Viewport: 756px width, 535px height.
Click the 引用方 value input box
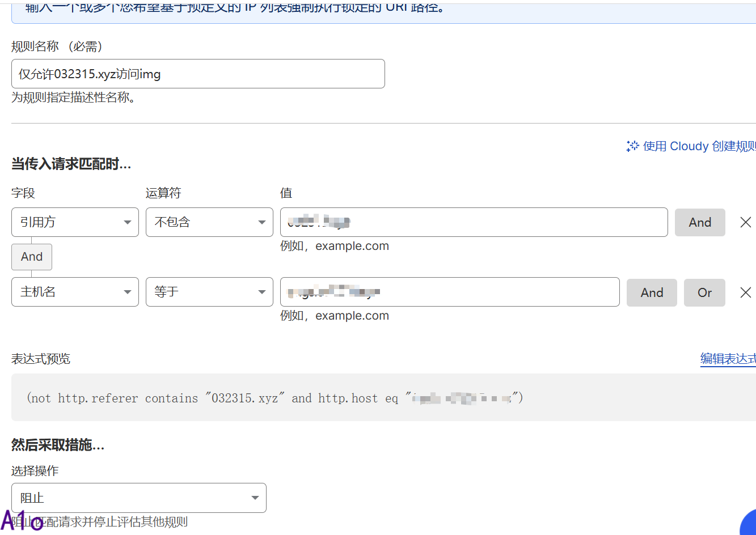point(474,222)
